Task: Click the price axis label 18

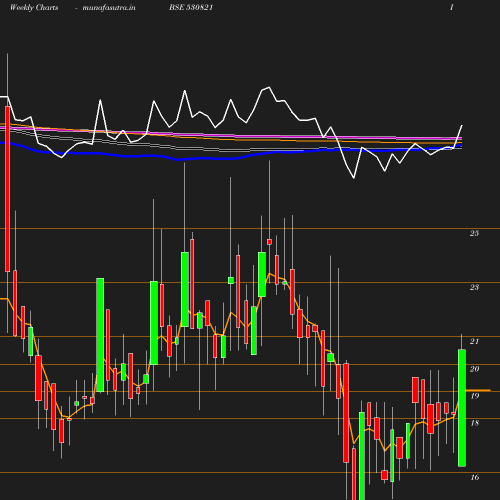Action: (x=474, y=423)
